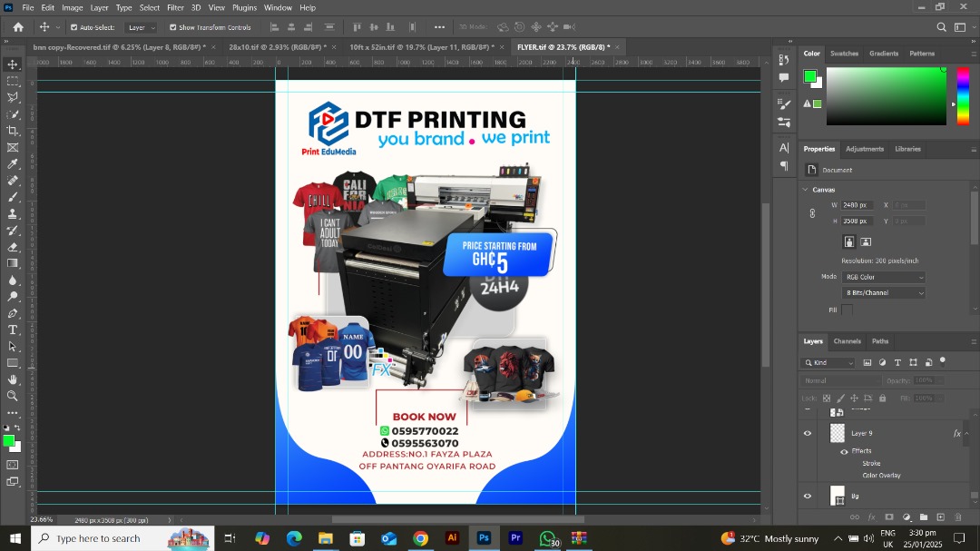Switch to the Channels tab
This screenshot has width=980, height=551.
847,341
